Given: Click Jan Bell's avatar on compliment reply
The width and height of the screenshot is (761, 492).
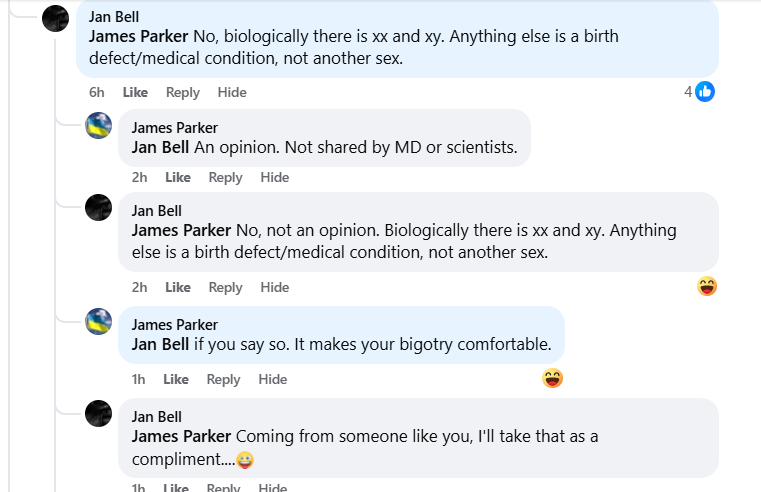Looking at the screenshot, I should coord(99,413).
